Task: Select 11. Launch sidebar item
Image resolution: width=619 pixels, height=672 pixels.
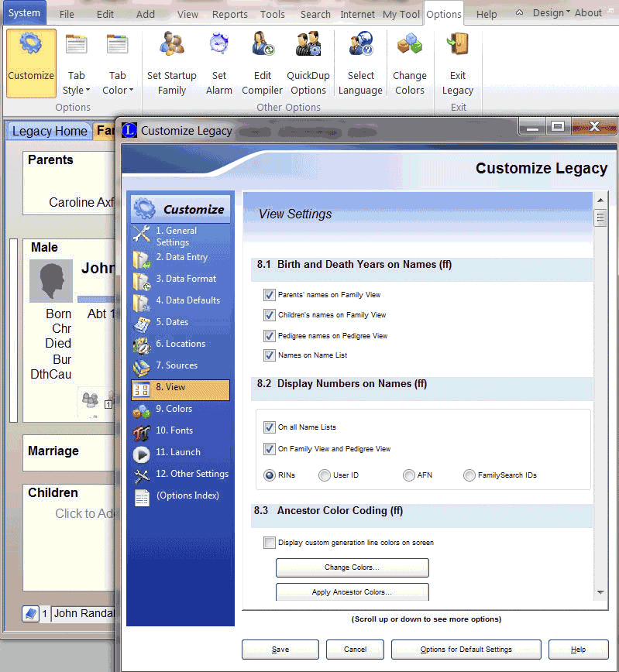Action: [x=181, y=453]
